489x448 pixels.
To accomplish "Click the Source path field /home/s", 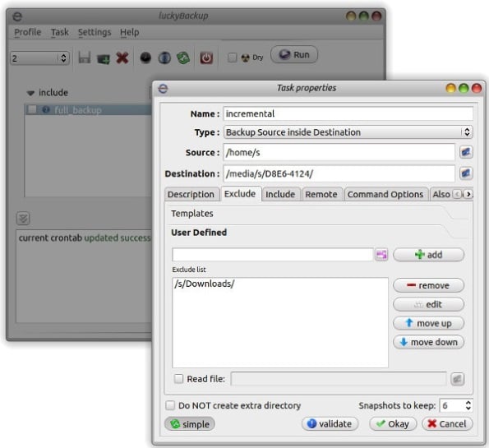I will pos(339,152).
